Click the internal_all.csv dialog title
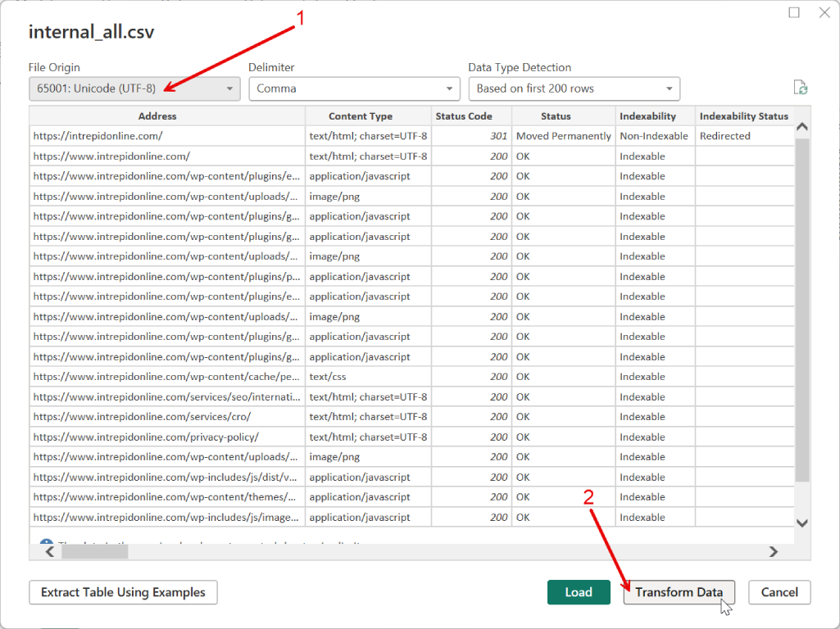 (91, 32)
